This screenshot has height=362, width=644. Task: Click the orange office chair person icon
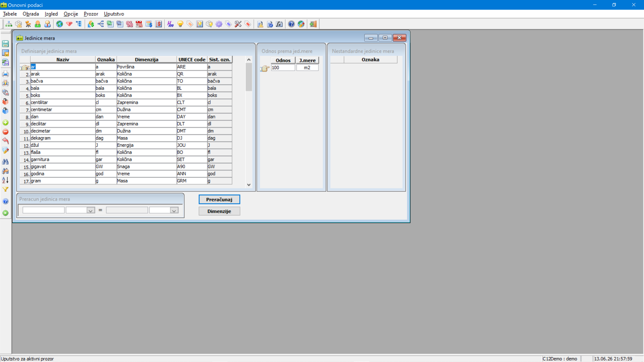[x=28, y=24]
